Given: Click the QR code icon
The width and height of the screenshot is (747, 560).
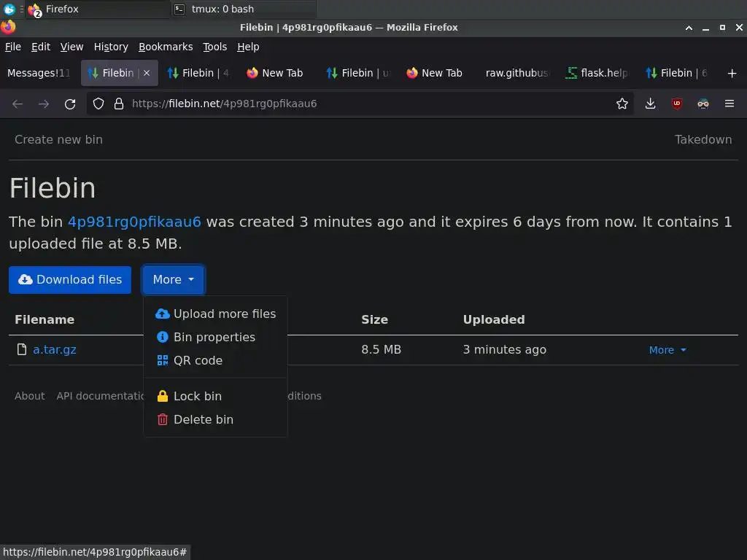Looking at the screenshot, I should (x=163, y=360).
